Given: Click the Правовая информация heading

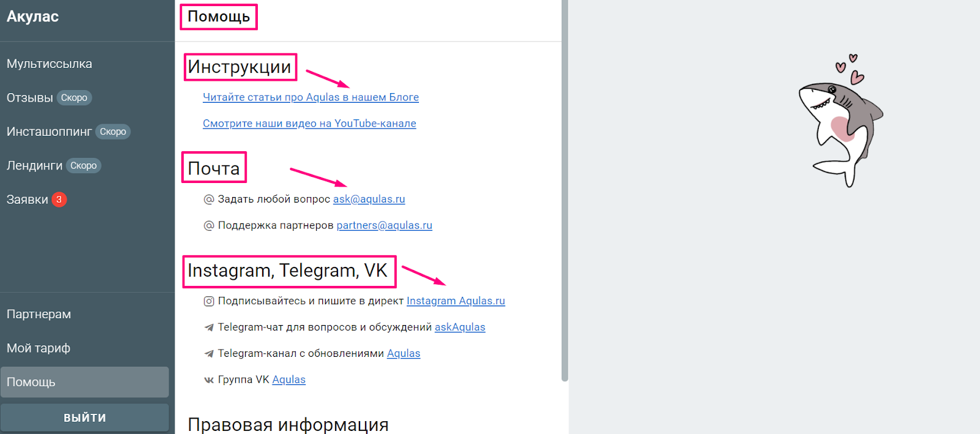Looking at the screenshot, I should [x=288, y=424].
